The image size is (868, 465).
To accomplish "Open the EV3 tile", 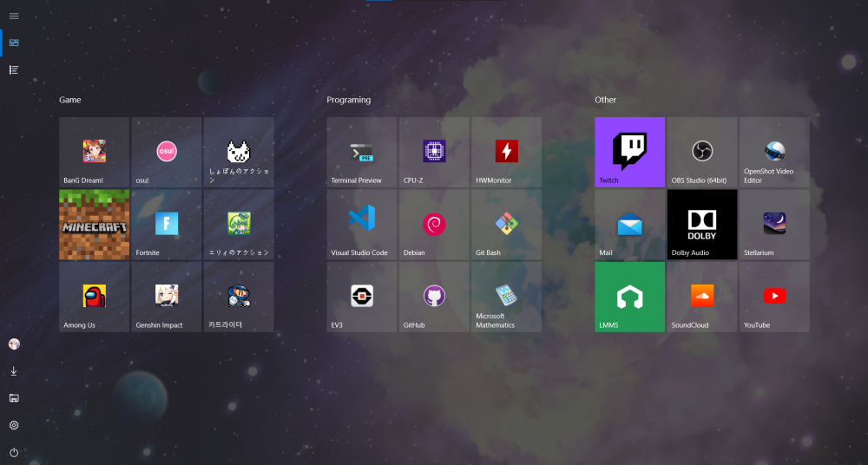I will click(x=361, y=297).
